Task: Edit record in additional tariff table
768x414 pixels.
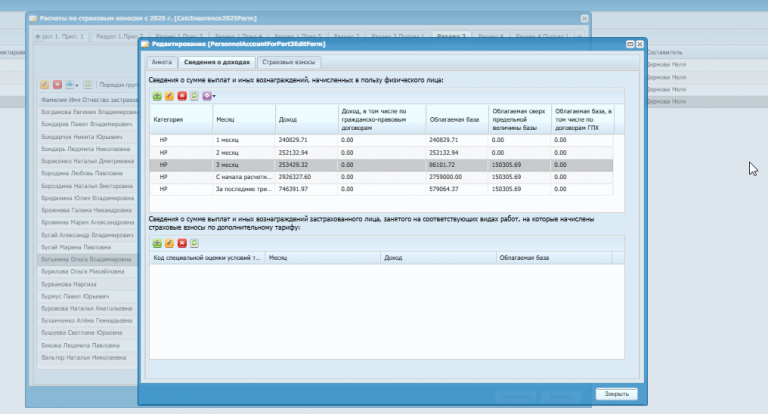Action: click(169, 243)
